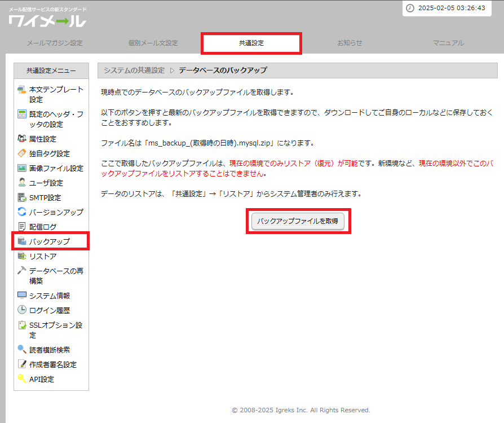Click システムの共通設定 in the breadcrumb
504x423 pixels.
[134, 70]
